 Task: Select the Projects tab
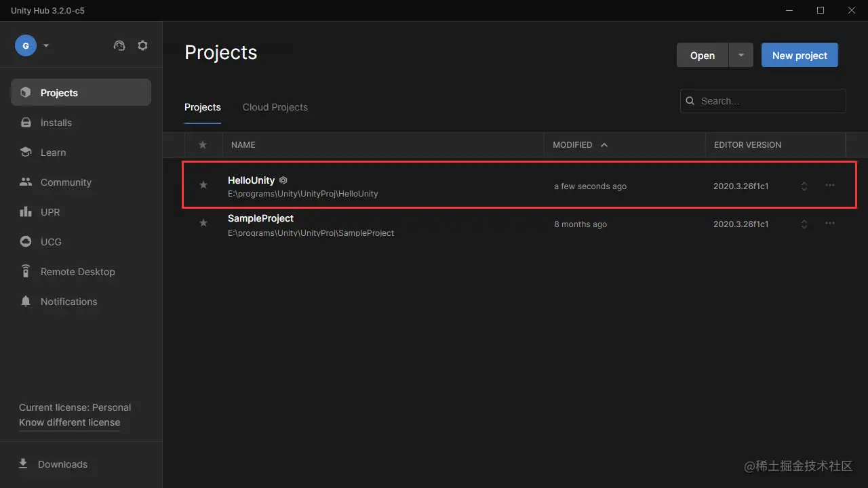coord(203,107)
